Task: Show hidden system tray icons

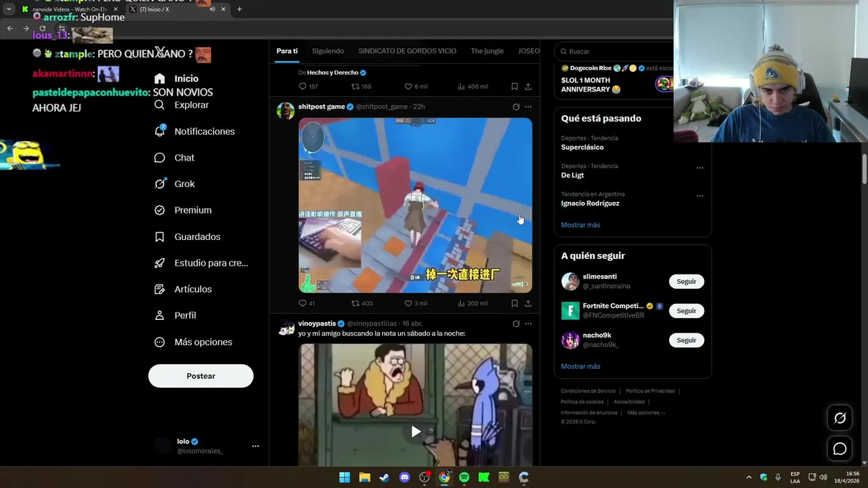Action: 749,477
